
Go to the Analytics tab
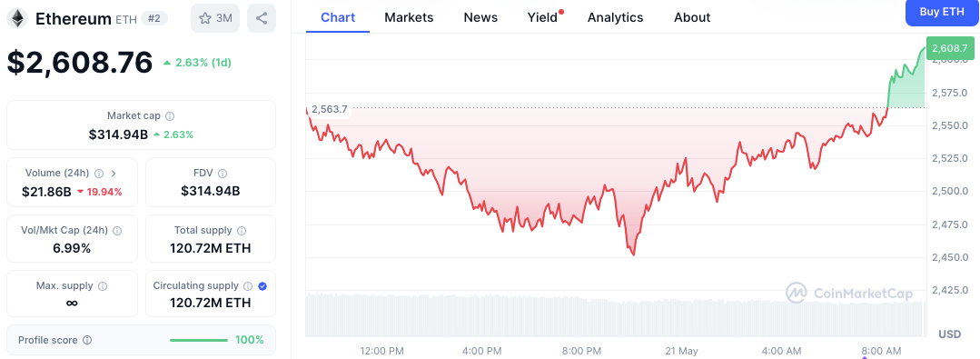tap(615, 17)
